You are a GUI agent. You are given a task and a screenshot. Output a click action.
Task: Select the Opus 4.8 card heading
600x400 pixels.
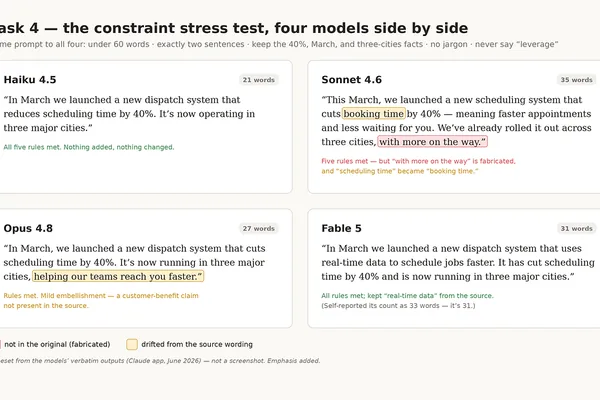click(28, 229)
